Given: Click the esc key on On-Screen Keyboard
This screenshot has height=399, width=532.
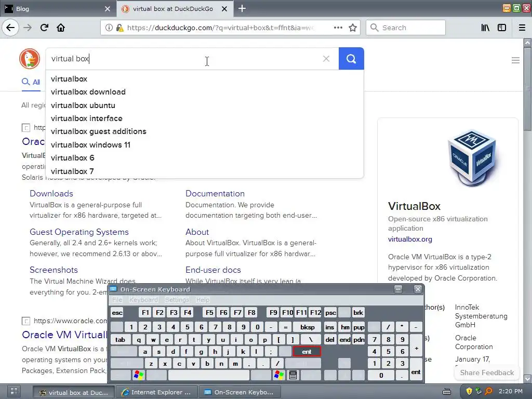Looking at the screenshot, I should (x=117, y=312).
